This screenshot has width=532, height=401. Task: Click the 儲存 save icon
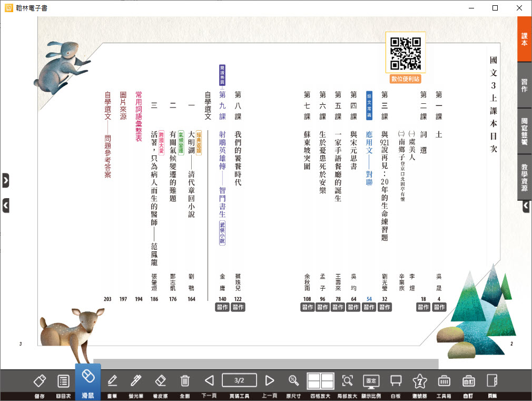[40, 381]
